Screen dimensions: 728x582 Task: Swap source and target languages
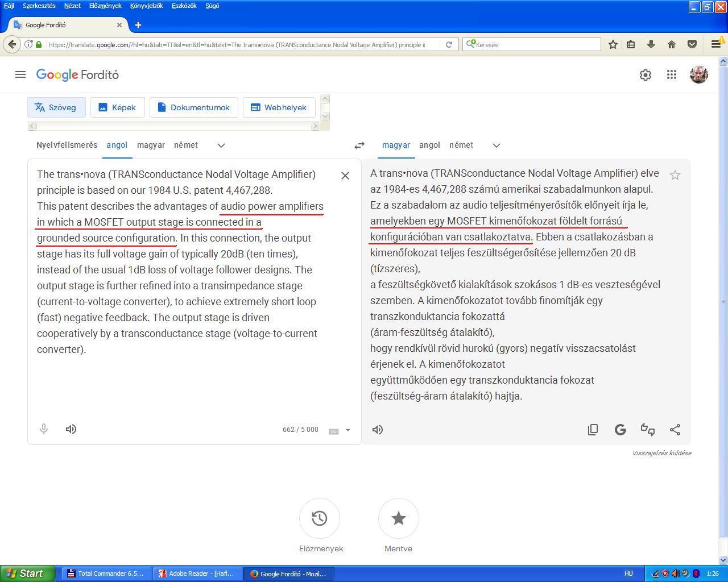point(359,145)
